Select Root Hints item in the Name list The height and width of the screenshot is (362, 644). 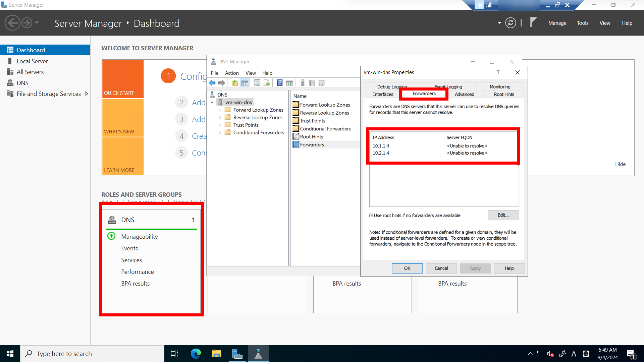click(x=311, y=137)
